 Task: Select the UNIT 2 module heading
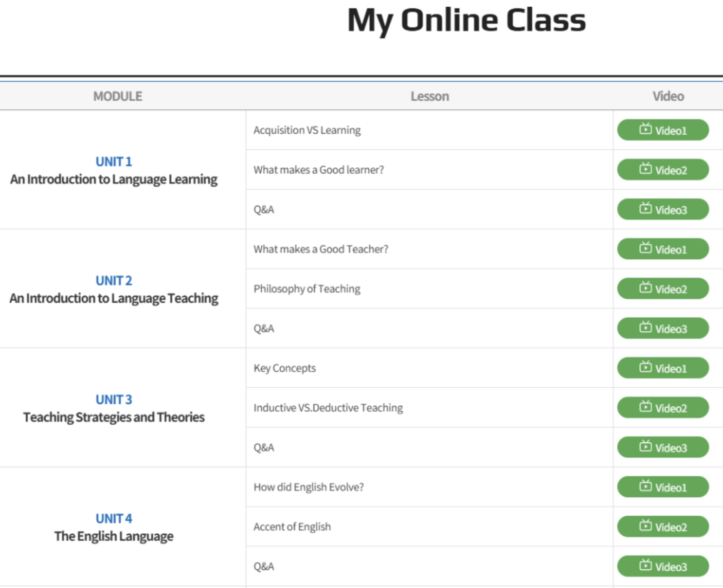point(114,281)
